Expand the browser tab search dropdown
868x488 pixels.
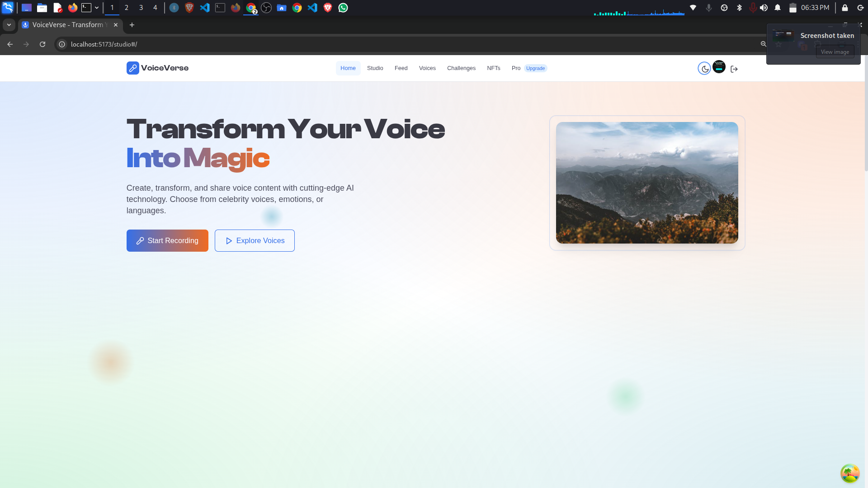[9, 25]
